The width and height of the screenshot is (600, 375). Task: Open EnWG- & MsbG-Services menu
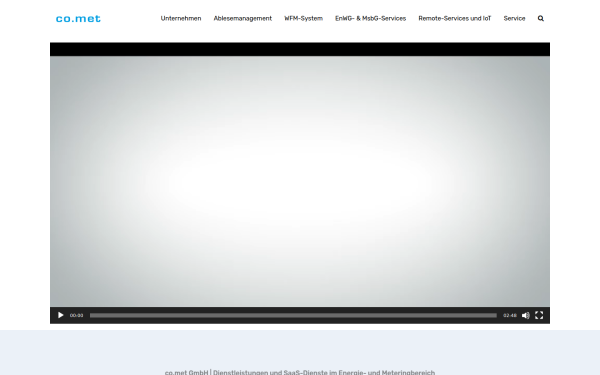click(x=370, y=18)
